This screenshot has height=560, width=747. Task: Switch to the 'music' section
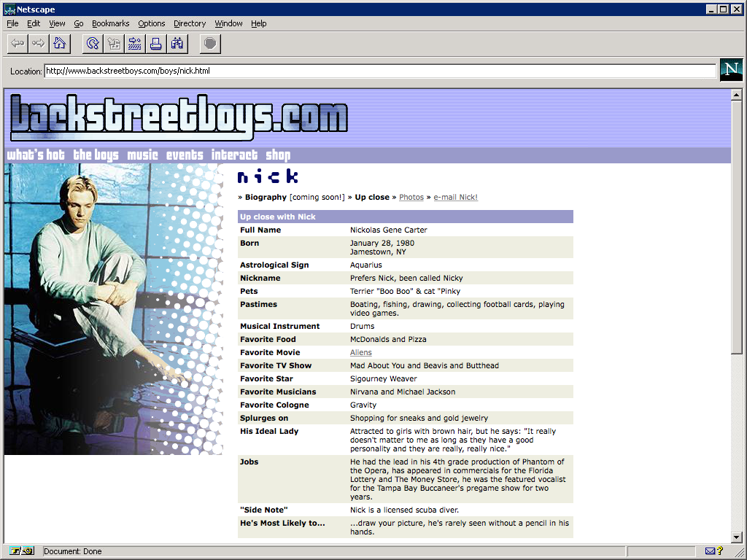pyautogui.click(x=142, y=155)
